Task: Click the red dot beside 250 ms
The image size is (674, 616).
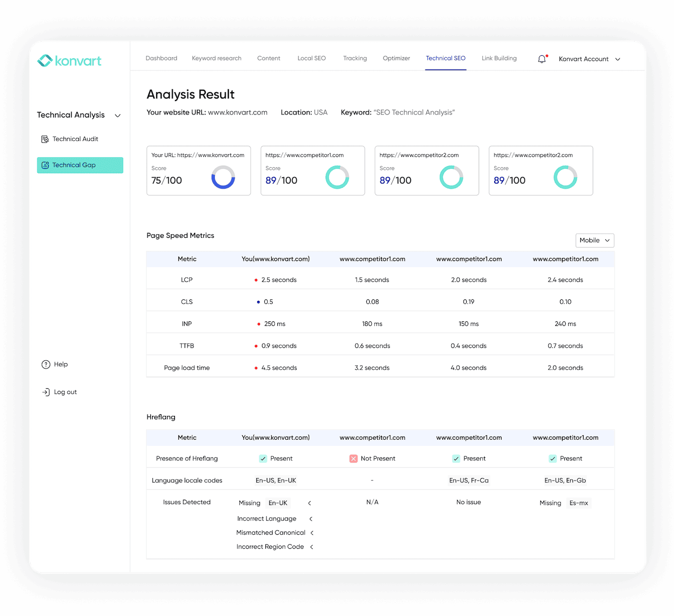Action: click(x=259, y=324)
